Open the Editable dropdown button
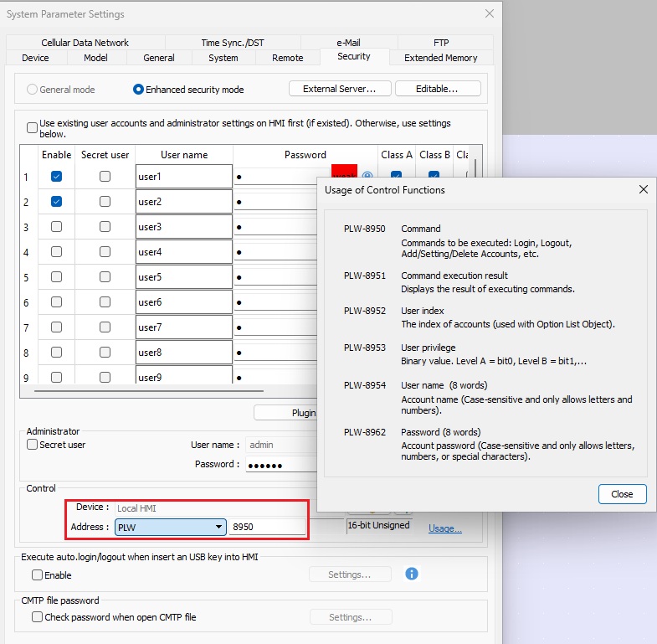Image resolution: width=657 pixels, height=644 pixels. [437, 89]
